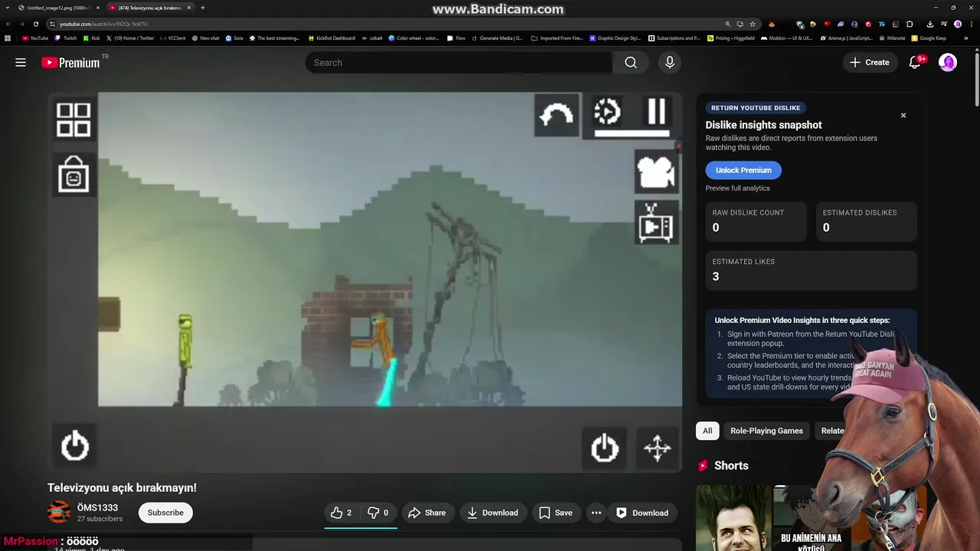
Task: Focus the YouTube Search input field
Action: coord(459,63)
